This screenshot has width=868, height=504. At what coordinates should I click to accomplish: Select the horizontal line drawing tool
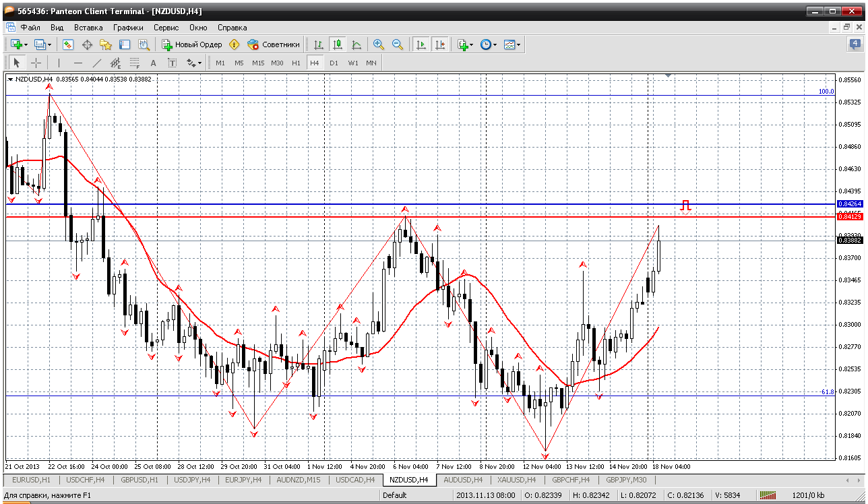(x=77, y=63)
